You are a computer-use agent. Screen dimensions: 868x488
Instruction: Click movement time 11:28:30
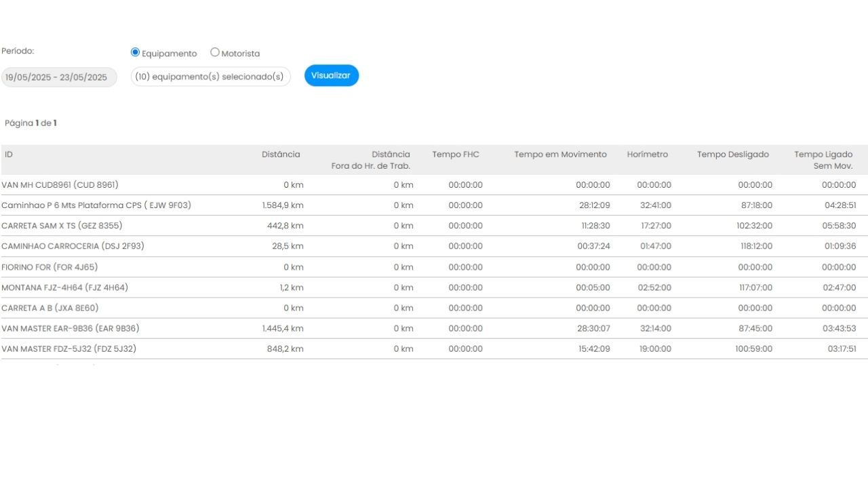596,226
